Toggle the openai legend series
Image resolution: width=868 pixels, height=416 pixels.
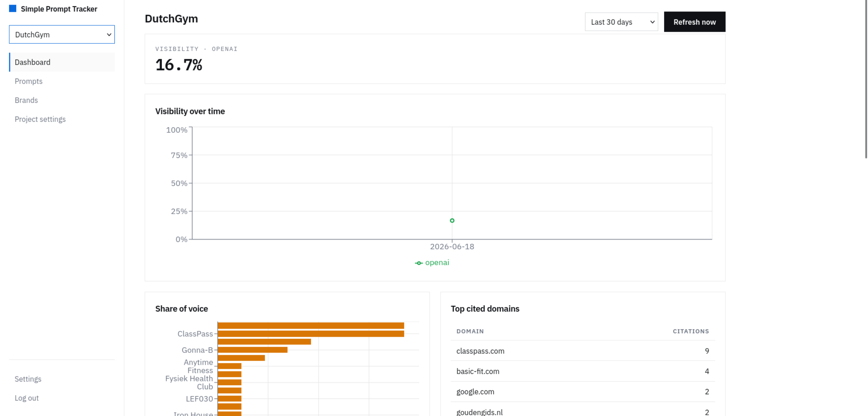pyautogui.click(x=432, y=262)
